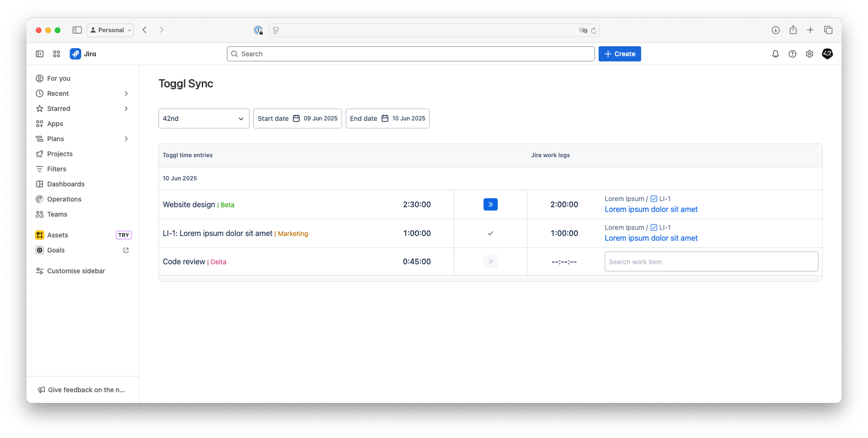Click the 0:45:00 Code review duration

pyautogui.click(x=417, y=262)
